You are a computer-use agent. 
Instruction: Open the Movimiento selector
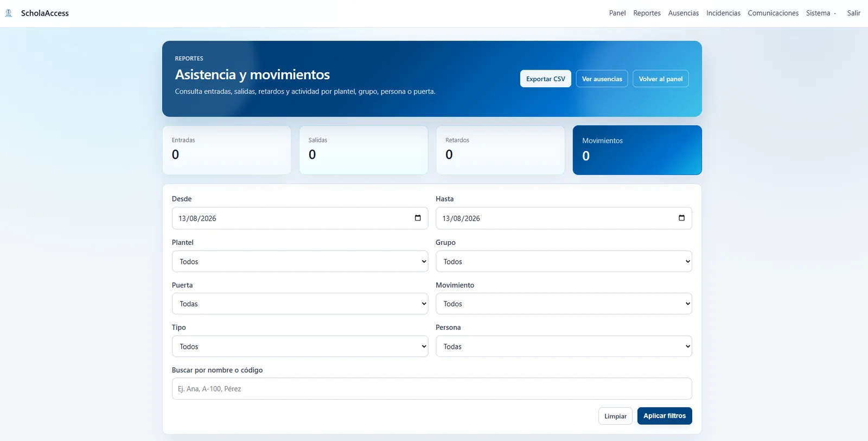click(564, 304)
